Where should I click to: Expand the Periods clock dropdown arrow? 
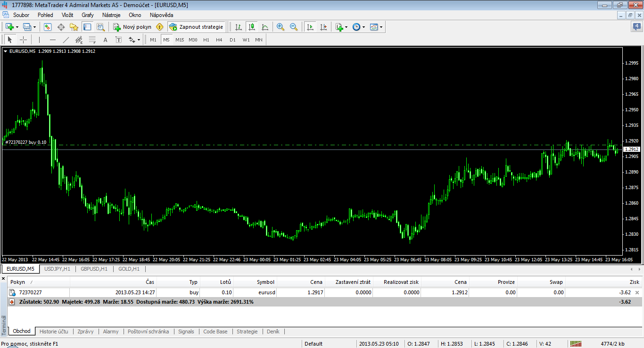click(x=363, y=27)
